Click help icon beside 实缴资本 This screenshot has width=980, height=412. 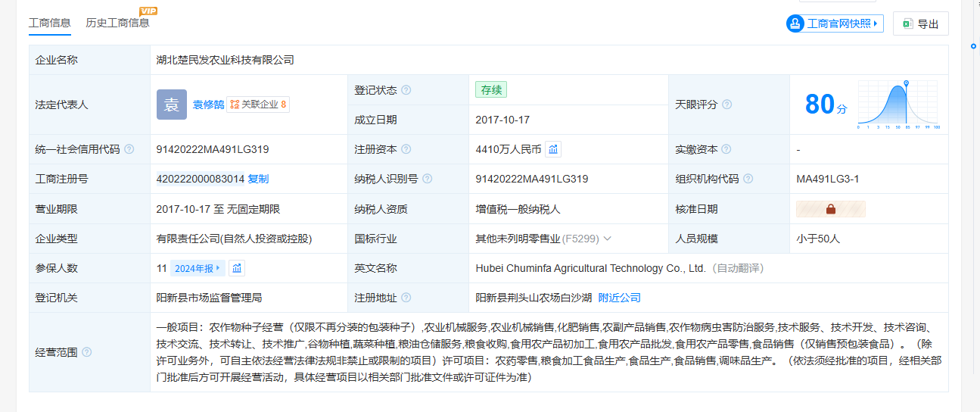tap(726, 149)
